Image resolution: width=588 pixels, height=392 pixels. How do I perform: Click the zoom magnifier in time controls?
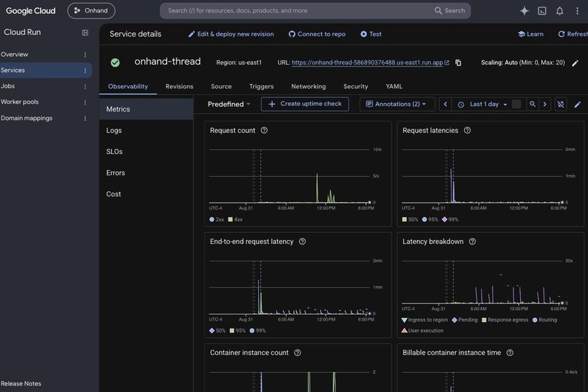533,104
